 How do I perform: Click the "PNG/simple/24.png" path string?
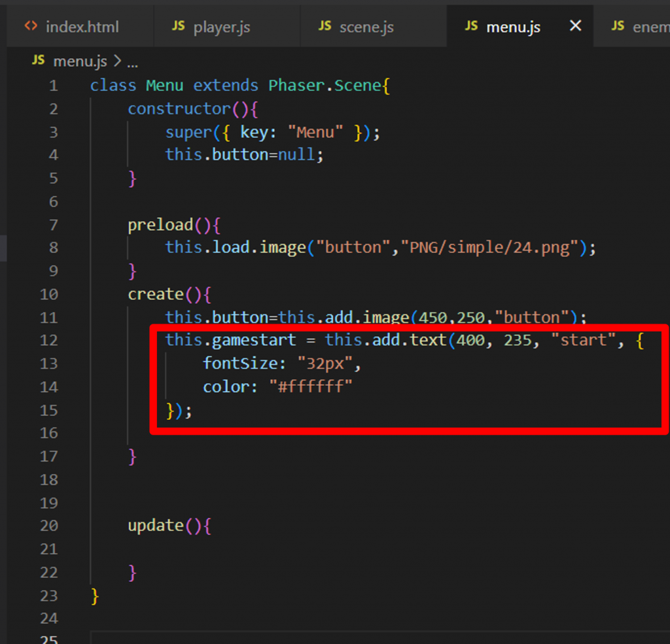[489, 248]
